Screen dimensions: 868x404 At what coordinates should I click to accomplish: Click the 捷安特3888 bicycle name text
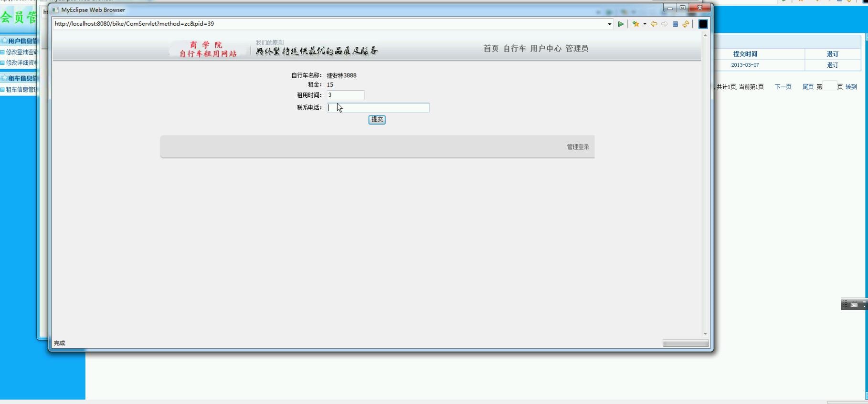coord(341,75)
